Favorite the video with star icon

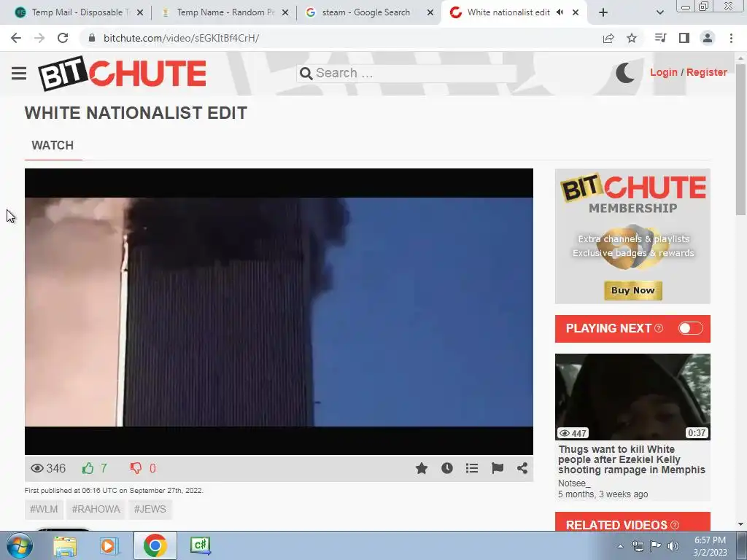[x=422, y=468]
